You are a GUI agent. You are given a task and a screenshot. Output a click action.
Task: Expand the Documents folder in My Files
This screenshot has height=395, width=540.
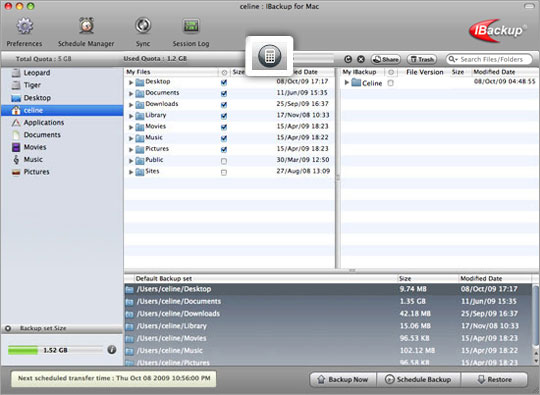pos(131,93)
